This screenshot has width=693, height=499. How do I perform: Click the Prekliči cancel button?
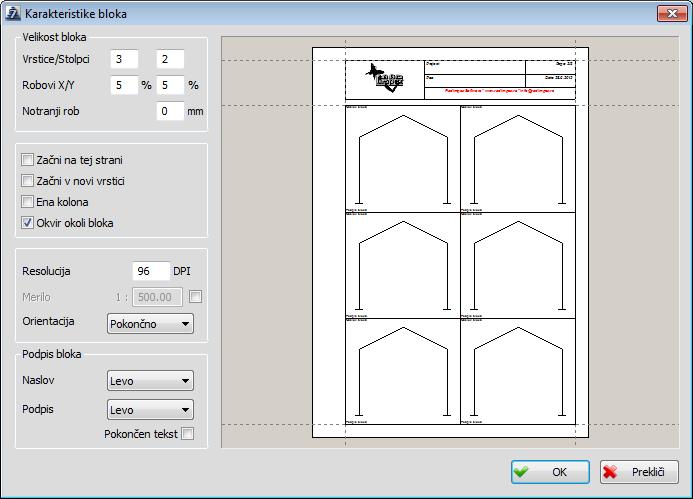(x=639, y=472)
